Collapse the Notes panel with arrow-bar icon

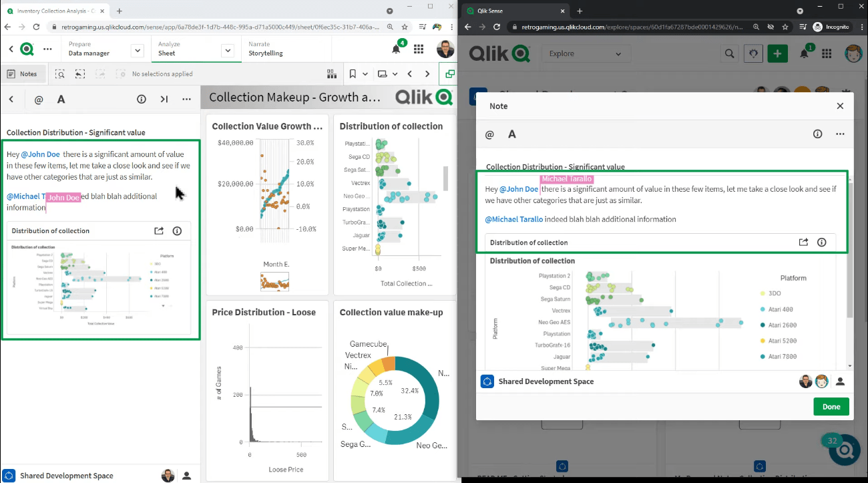[x=164, y=99]
